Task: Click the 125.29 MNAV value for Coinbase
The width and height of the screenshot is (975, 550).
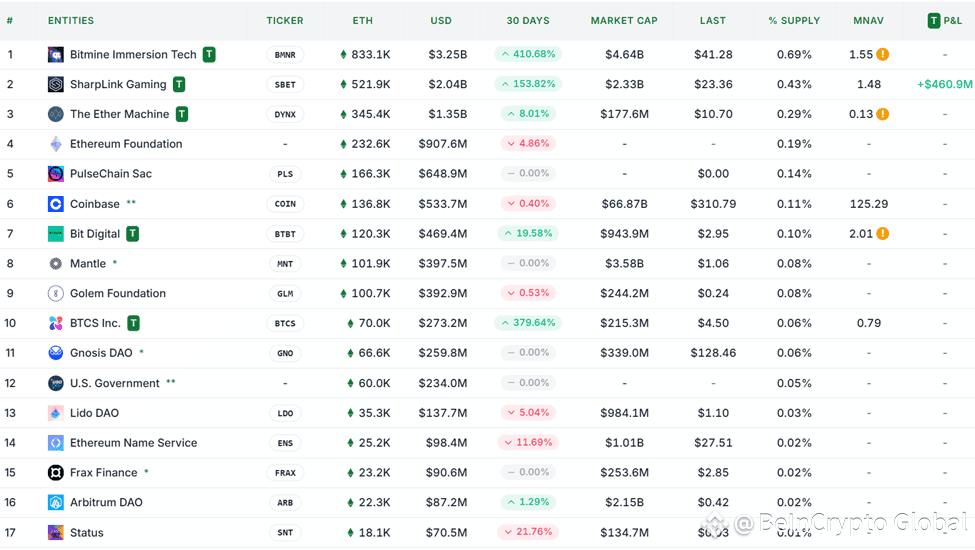Action: tap(869, 204)
